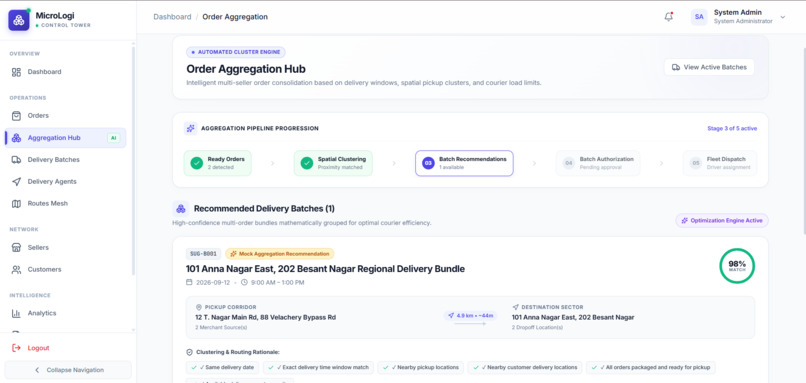Select the Spatial Clustering pipeline step
The height and width of the screenshot is (383, 806).
(333, 163)
